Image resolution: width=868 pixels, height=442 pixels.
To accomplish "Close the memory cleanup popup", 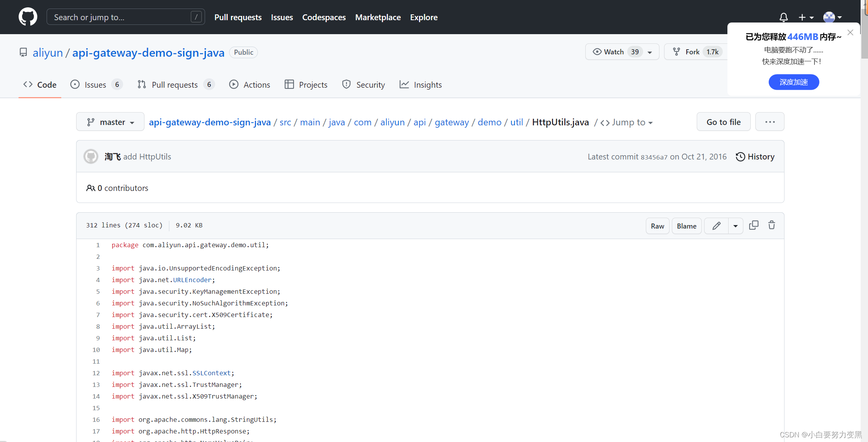I will pyautogui.click(x=850, y=33).
